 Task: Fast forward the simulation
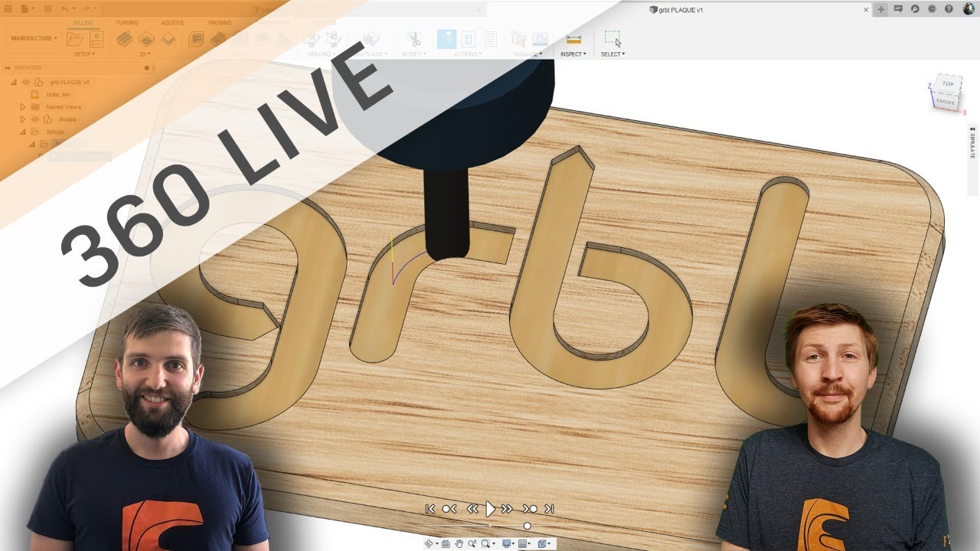[507, 509]
